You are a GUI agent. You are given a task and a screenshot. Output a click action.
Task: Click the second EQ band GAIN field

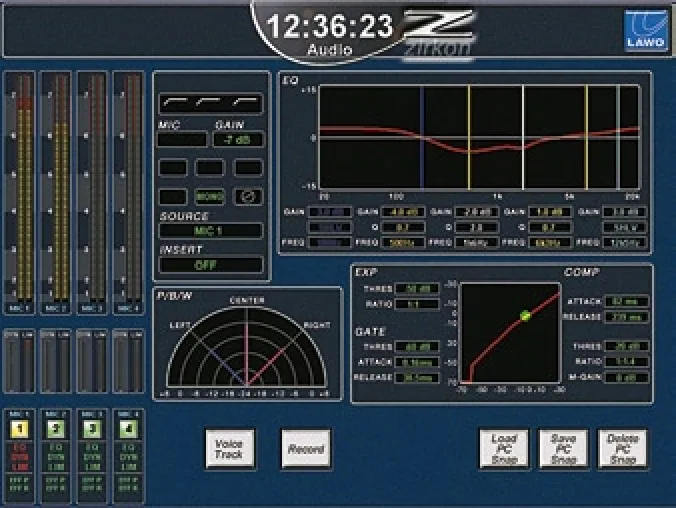pos(403,212)
